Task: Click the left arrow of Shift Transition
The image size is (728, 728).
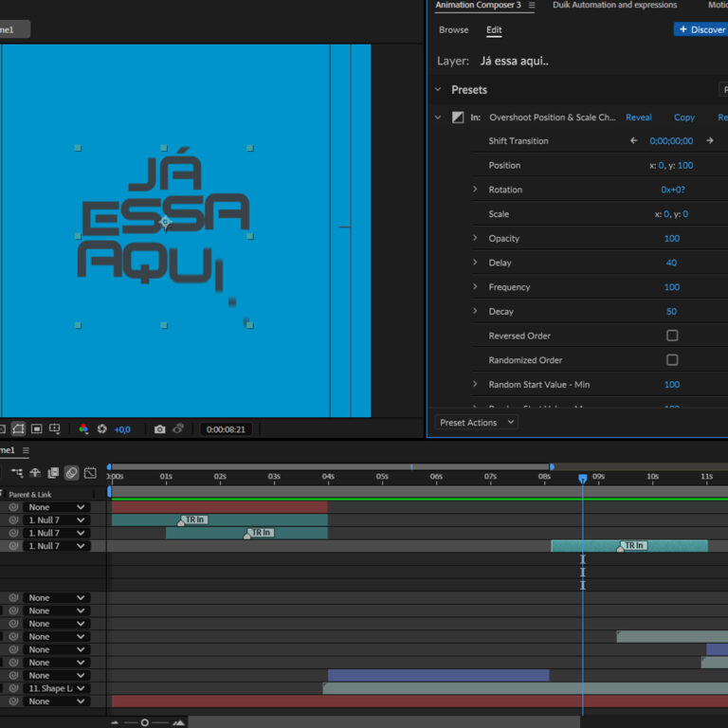Action: 634,141
